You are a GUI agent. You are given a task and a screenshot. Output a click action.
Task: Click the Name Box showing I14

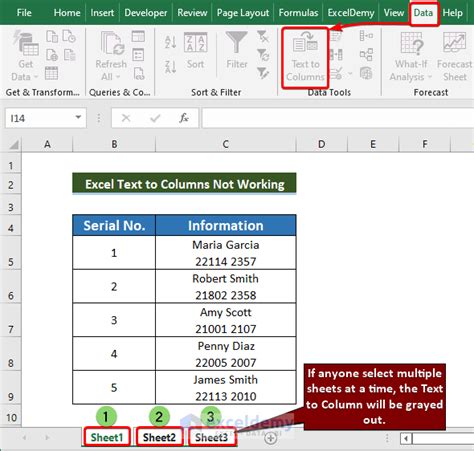click(x=39, y=118)
